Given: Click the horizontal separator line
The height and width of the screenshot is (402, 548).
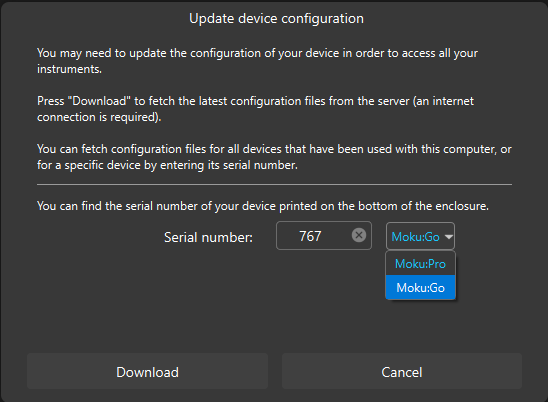Looking at the screenshot, I should click(x=274, y=184).
